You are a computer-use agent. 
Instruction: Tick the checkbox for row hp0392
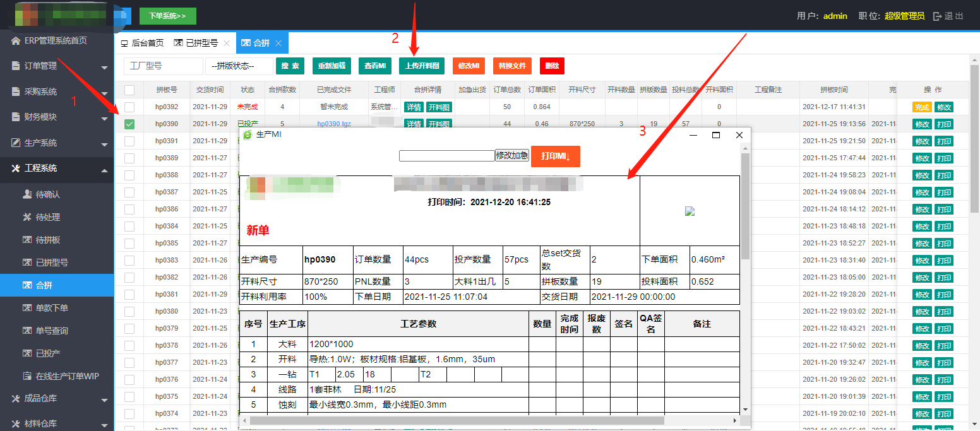(129, 107)
